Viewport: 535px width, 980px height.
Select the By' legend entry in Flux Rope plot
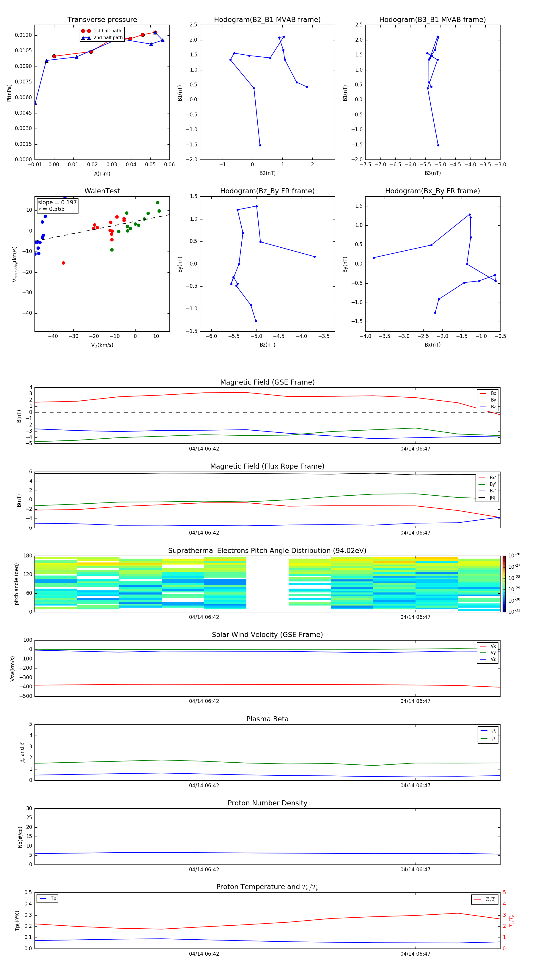(487, 484)
